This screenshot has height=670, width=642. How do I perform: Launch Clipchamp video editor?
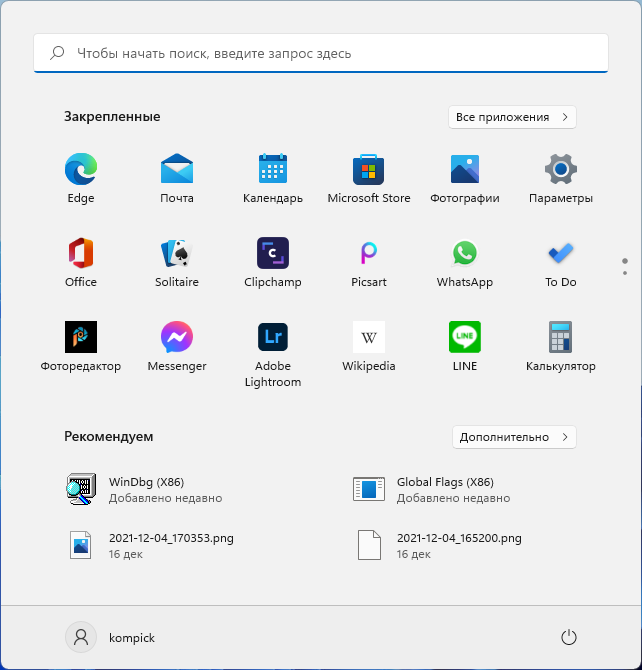[273, 262]
